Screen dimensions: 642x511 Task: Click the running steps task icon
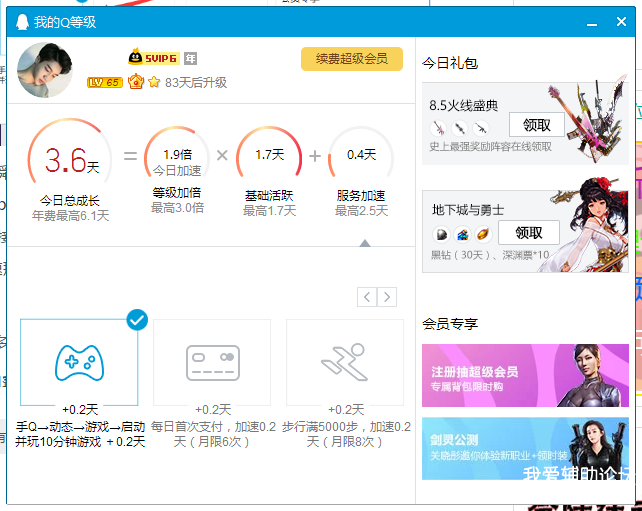(x=345, y=362)
